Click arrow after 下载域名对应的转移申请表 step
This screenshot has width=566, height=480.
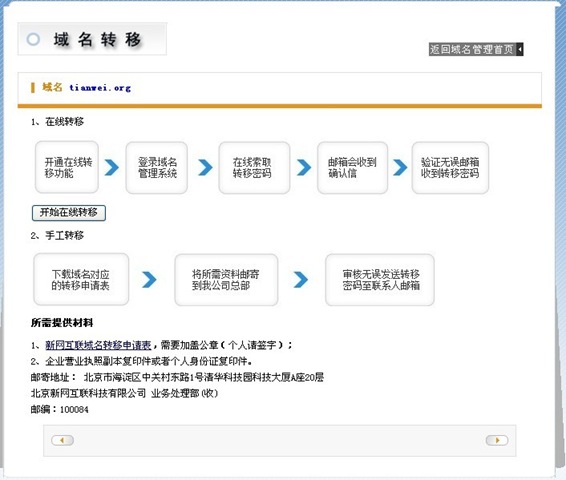(149, 280)
